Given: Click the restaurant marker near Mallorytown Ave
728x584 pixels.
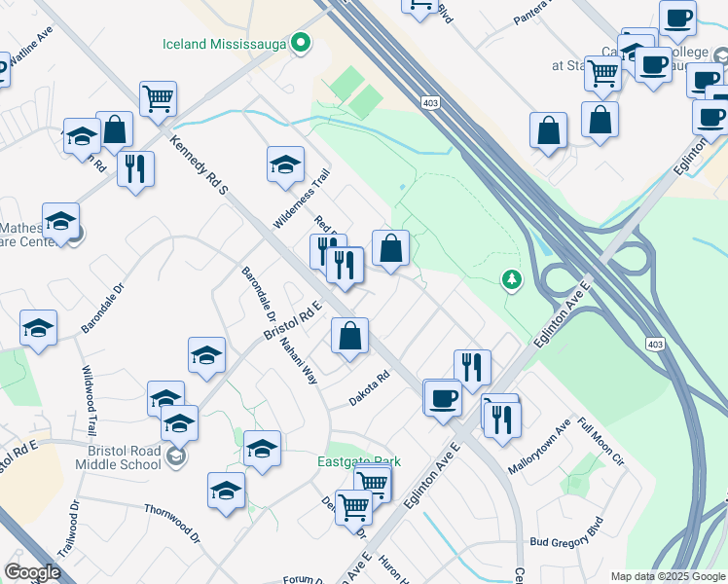Looking at the screenshot, I should pyautogui.click(x=502, y=423).
